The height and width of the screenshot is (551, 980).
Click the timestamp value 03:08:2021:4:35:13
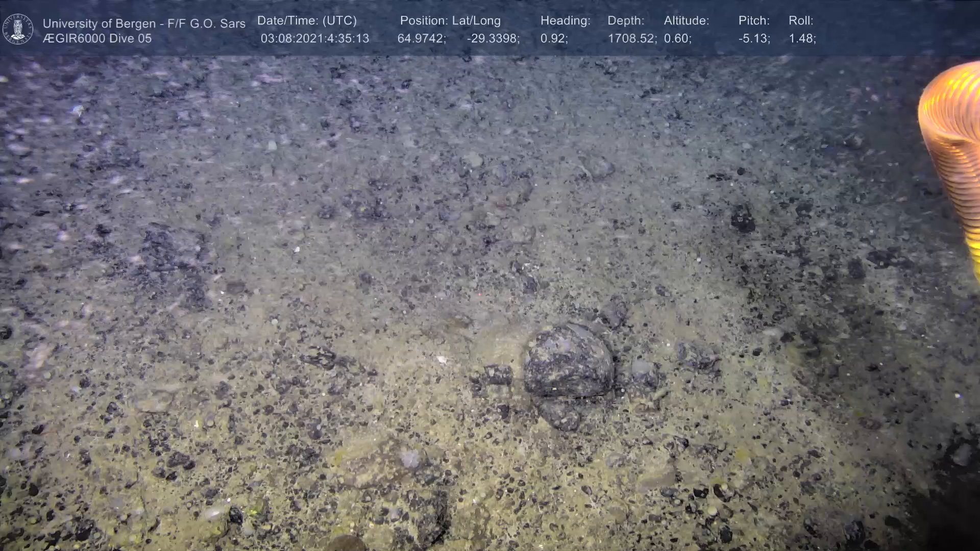[x=314, y=38]
